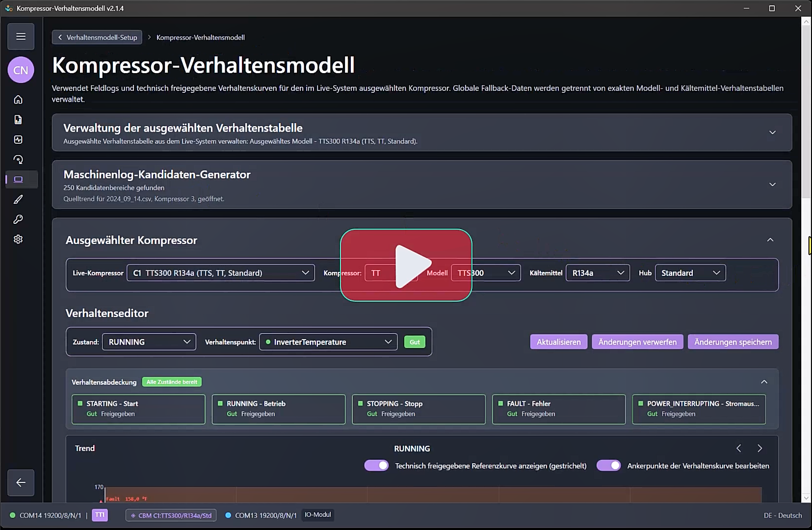Open Kompressor TT dropdown
The width and height of the screenshot is (812, 530).
[392, 273]
